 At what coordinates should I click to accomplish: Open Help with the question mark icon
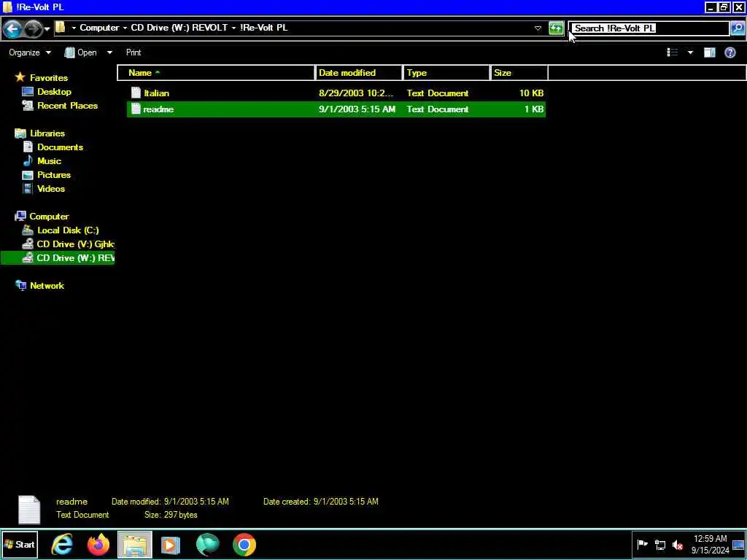729,52
